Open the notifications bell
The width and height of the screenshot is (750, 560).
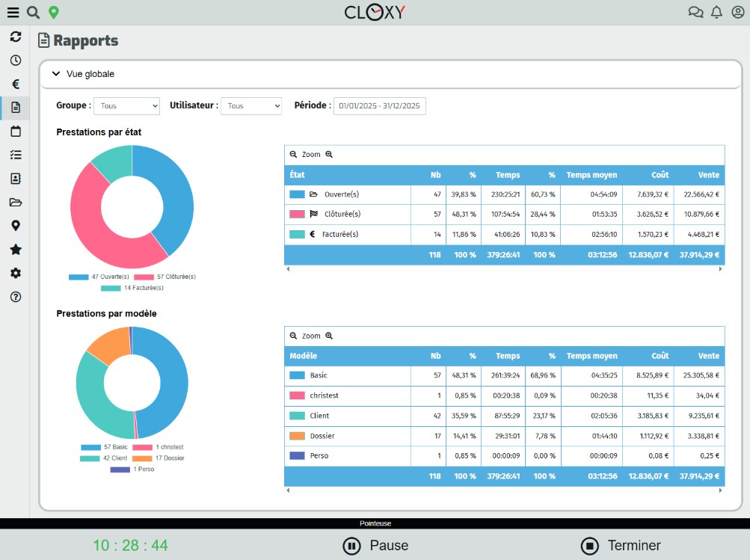point(716,12)
